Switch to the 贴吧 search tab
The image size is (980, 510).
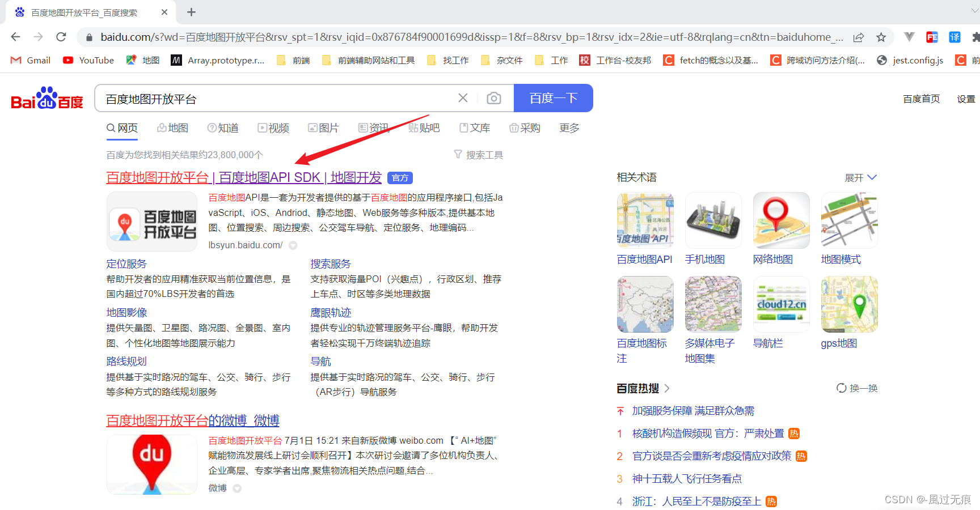pyautogui.click(x=424, y=128)
